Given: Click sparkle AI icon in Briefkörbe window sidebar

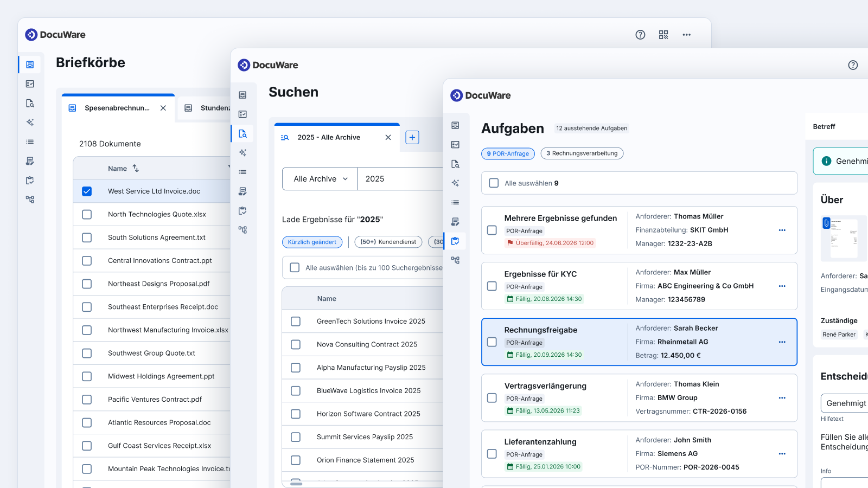Looking at the screenshot, I should (30, 123).
